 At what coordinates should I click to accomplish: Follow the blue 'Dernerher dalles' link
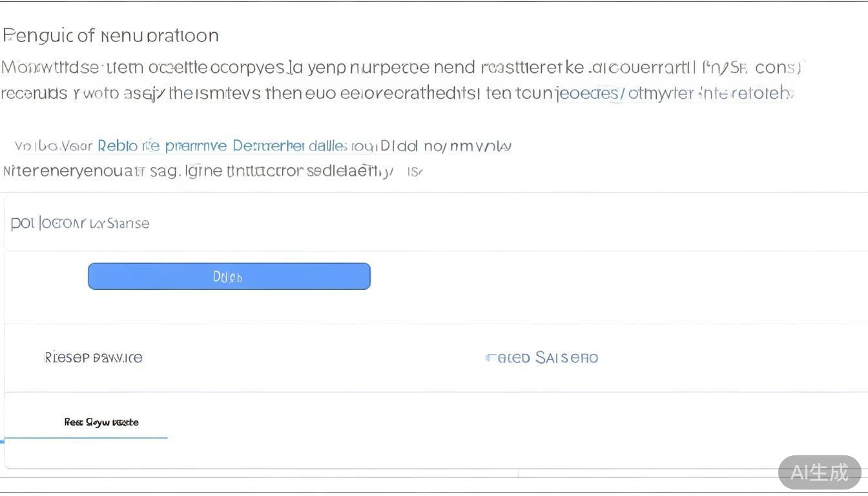pos(289,146)
